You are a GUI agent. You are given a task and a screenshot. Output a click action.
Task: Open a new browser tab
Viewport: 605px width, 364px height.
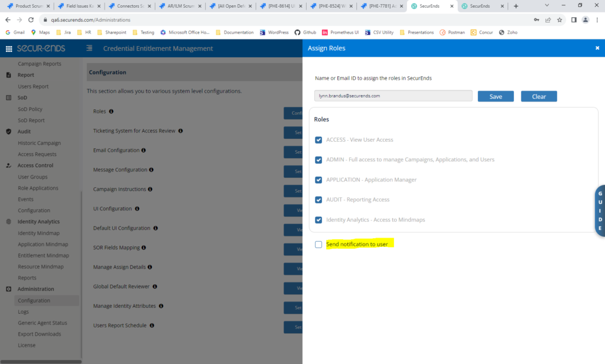coord(516,6)
